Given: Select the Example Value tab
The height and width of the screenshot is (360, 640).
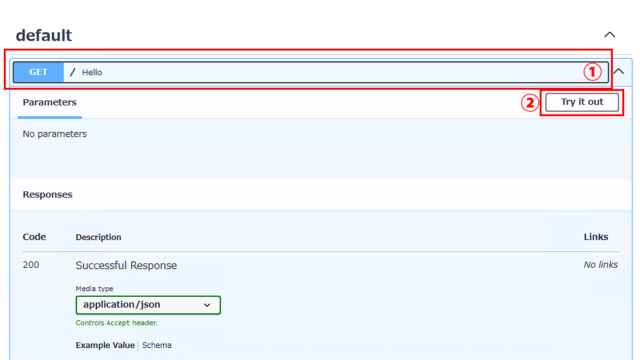Looking at the screenshot, I should 105,345.
